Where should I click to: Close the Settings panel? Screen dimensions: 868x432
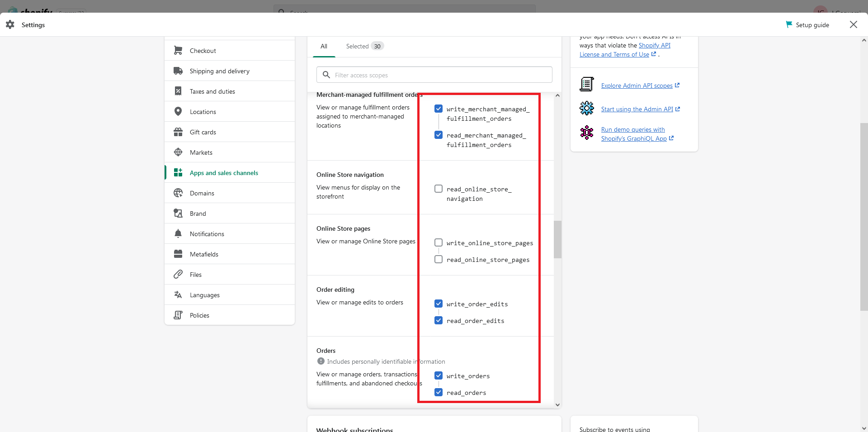click(x=854, y=24)
